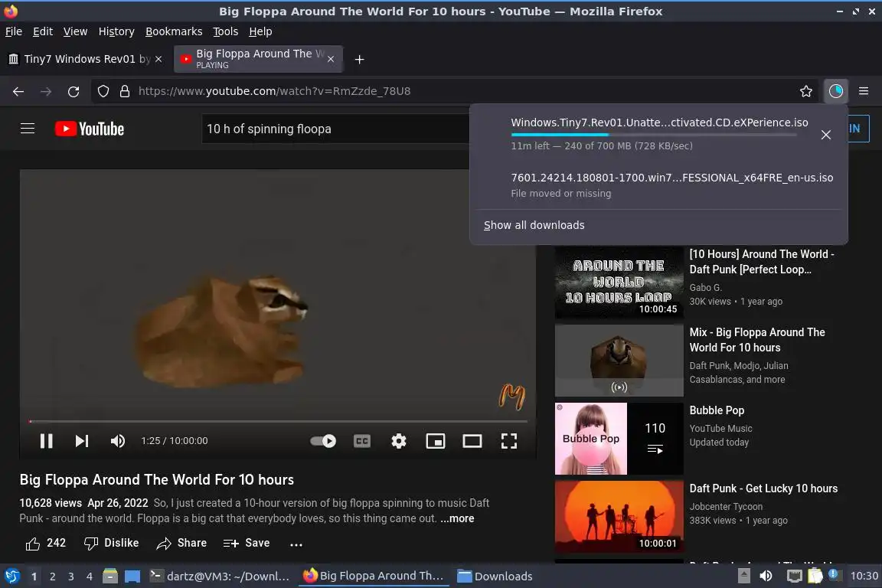Go to YouTube home via logo
Image resolution: width=882 pixels, height=588 pixels.
coord(90,129)
